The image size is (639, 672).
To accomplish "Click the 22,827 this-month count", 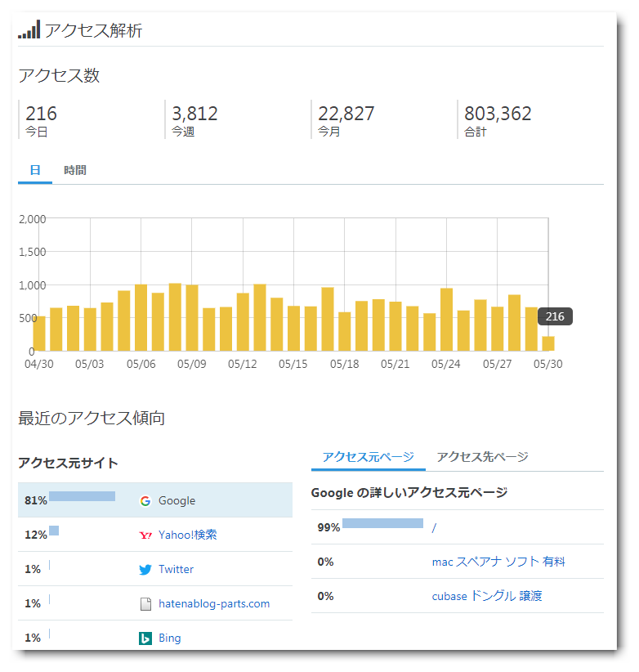I will pyautogui.click(x=346, y=114).
